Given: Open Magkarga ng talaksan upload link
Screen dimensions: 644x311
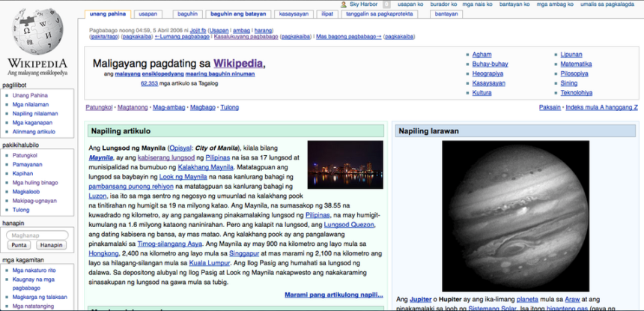Looking at the screenshot, I should tap(40, 297).
